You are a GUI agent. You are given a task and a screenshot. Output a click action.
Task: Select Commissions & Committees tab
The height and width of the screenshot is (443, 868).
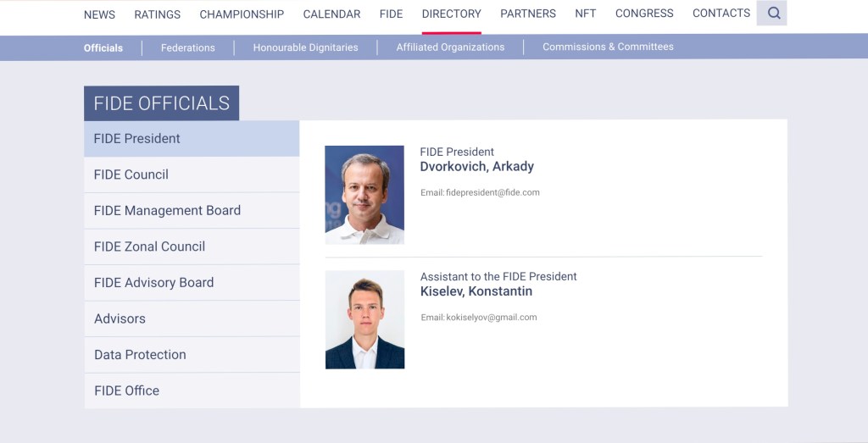coord(608,47)
